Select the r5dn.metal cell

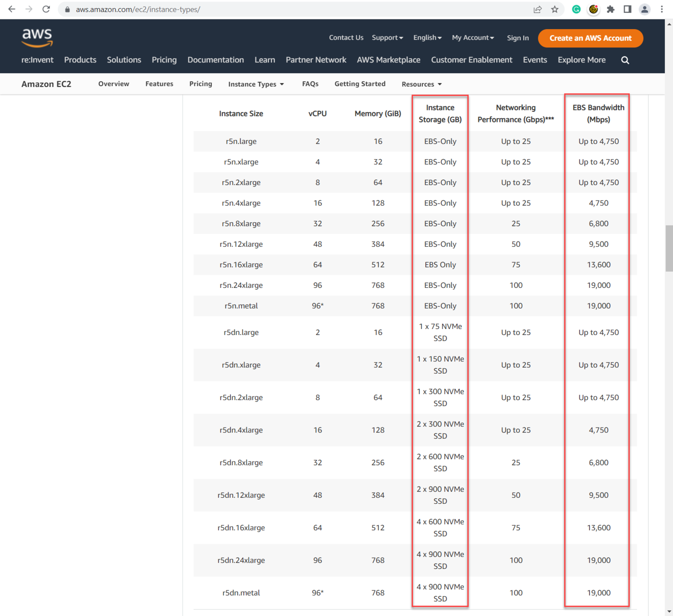[x=241, y=593]
